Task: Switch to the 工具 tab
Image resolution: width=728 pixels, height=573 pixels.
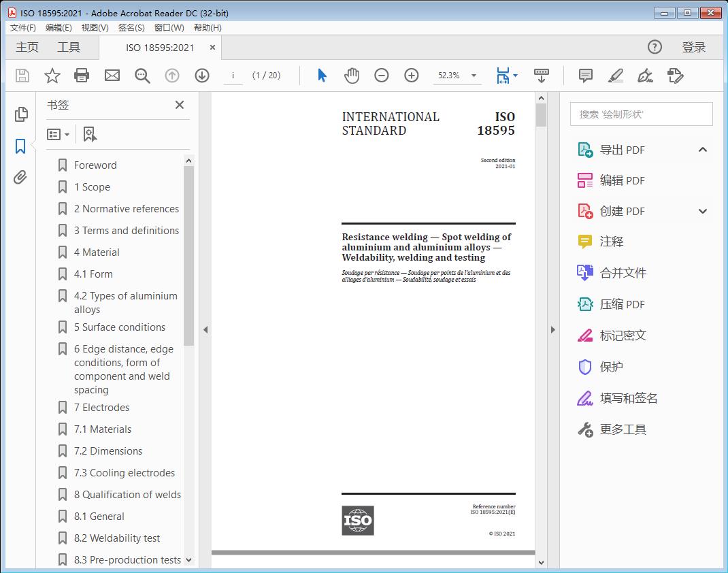Action: pyautogui.click(x=69, y=47)
